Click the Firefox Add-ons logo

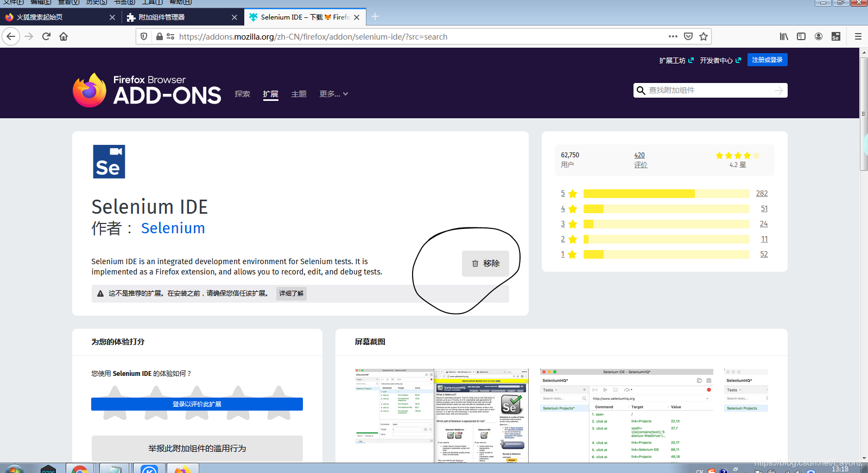point(147,90)
